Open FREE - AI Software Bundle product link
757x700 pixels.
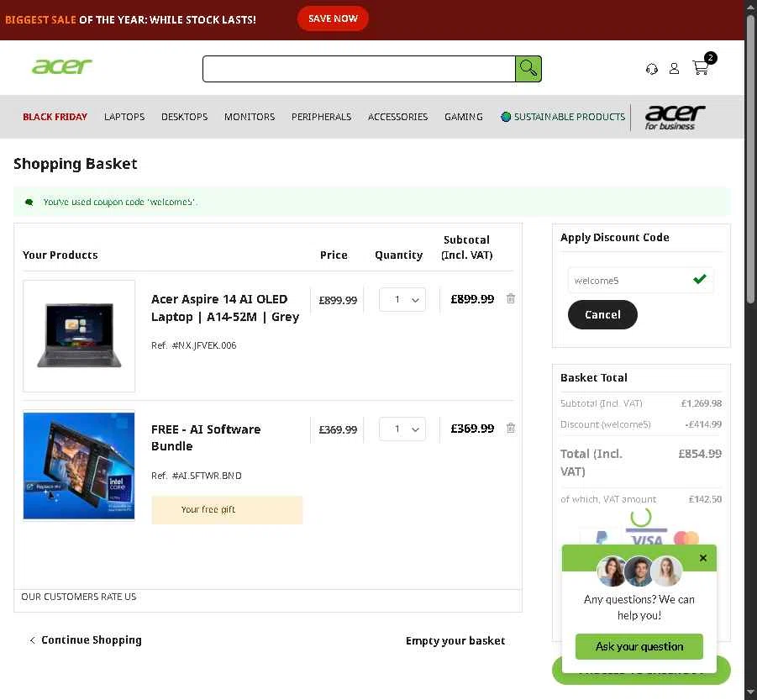[206, 437]
